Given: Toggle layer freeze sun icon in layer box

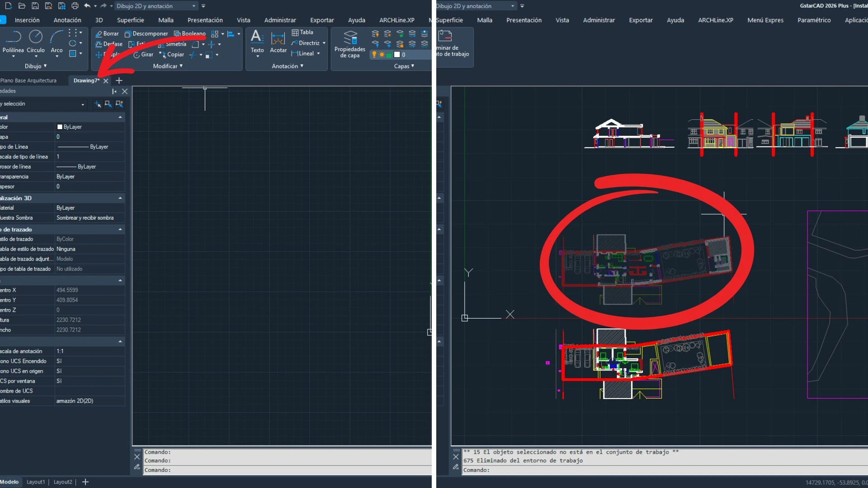Looking at the screenshot, I should (382, 55).
